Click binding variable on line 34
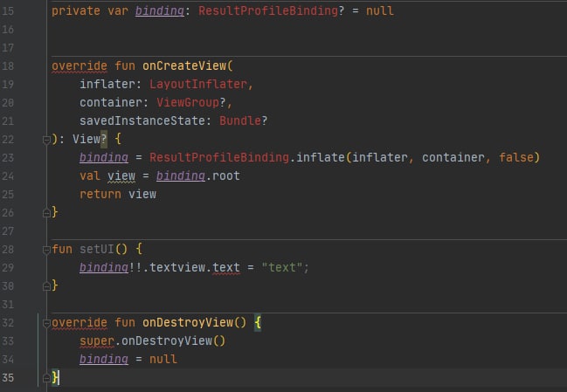The width and height of the screenshot is (567, 392). [104, 359]
